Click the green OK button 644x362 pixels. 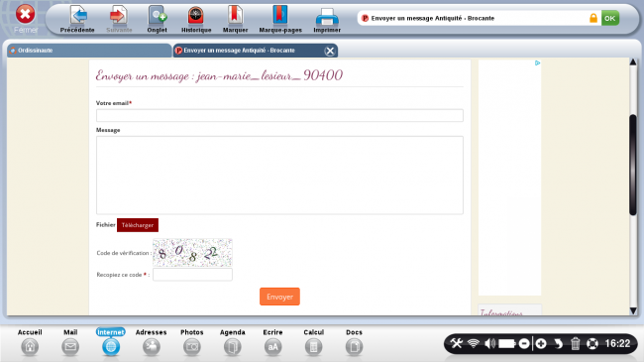coord(610,18)
